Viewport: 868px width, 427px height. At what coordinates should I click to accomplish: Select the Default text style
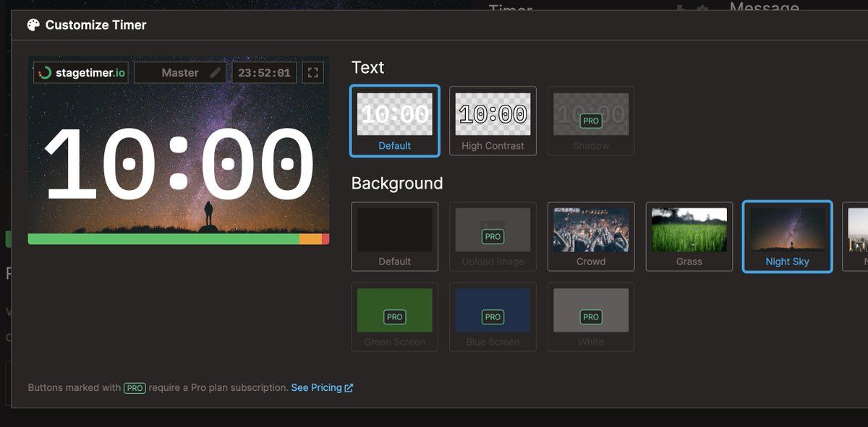pyautogui.click(x=394, y=121)
